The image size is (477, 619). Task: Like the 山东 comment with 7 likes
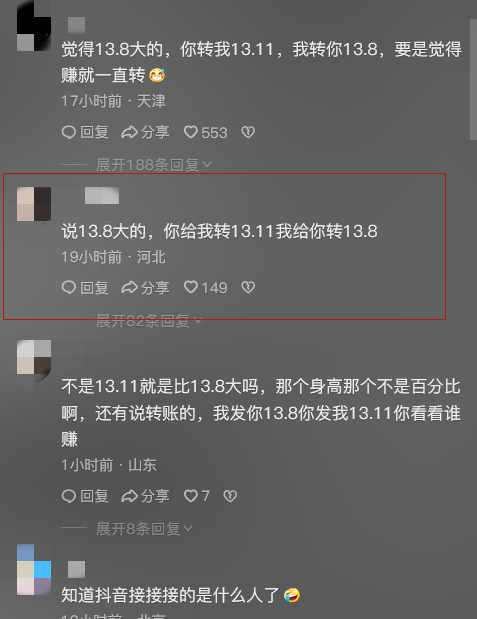click(197, 496)
